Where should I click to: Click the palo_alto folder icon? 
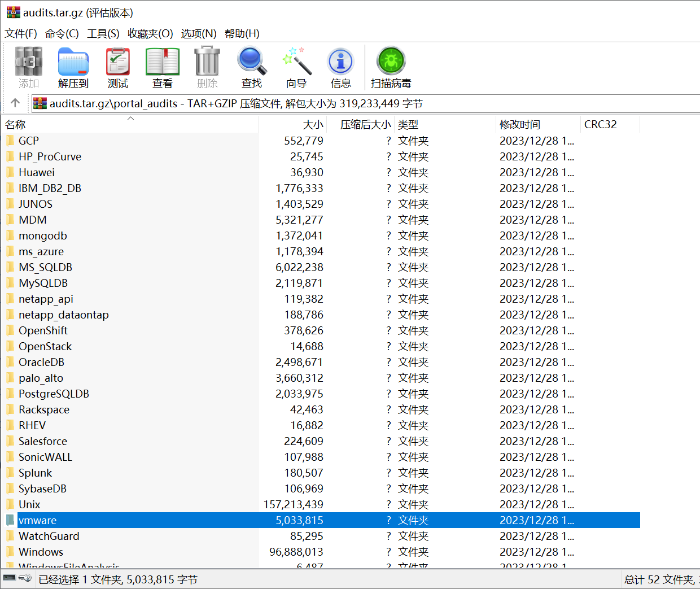point(10,377)
